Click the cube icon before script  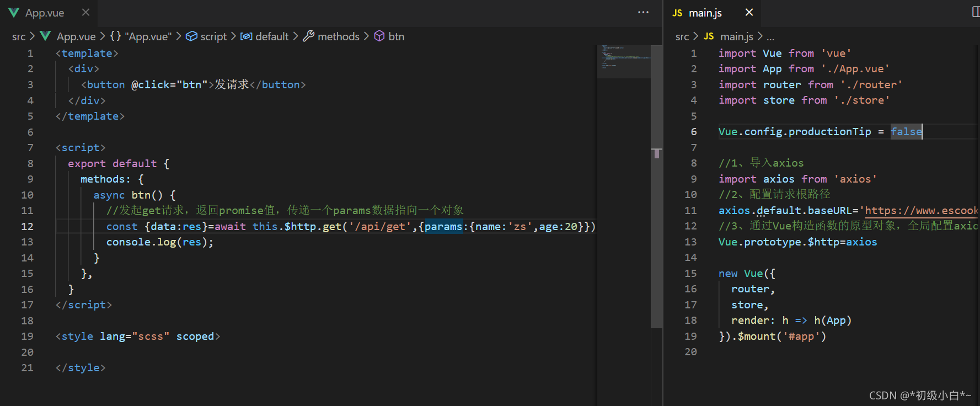[x=191, y=36]
